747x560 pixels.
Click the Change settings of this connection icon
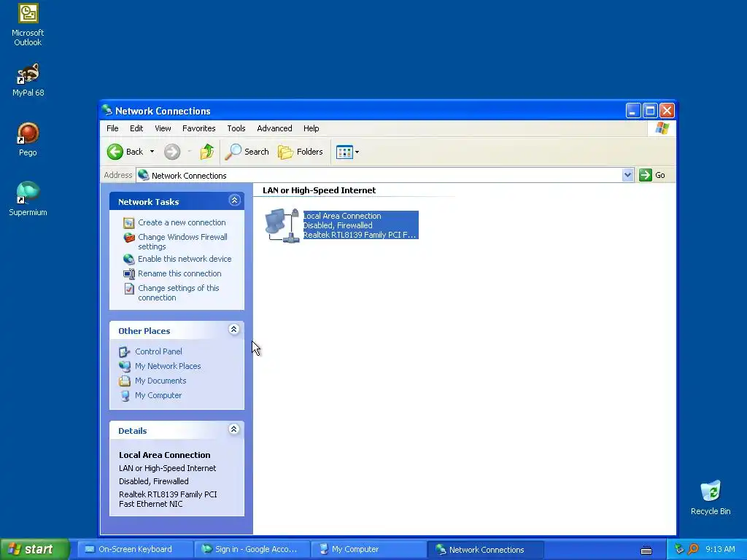click(x=128, y=289)
